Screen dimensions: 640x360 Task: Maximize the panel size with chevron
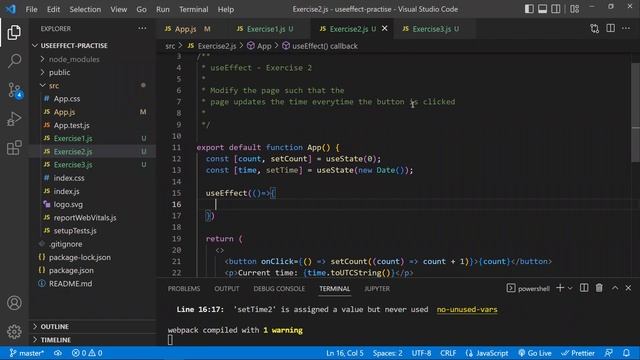tap(615, 288)
